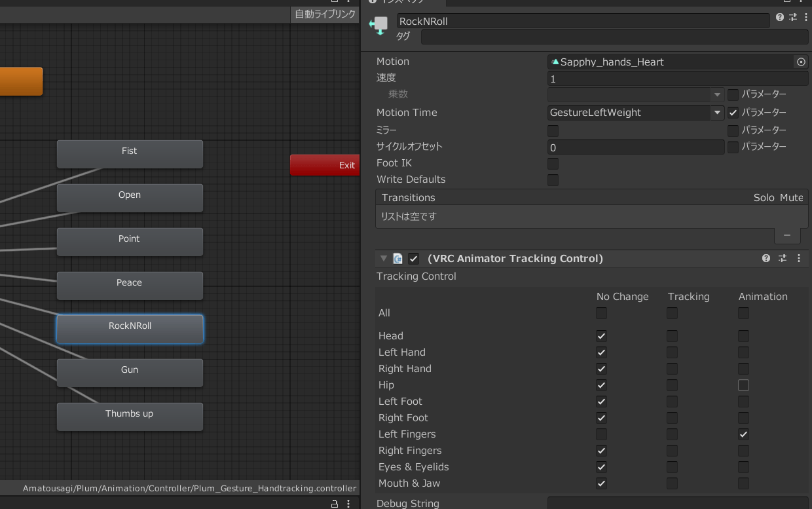Open presets for VRC Animator Tracking Control

(x=783, y=259)
